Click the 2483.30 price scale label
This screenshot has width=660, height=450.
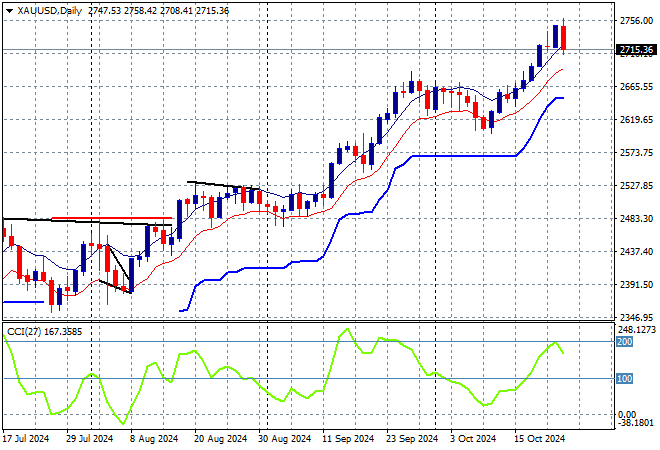(636, 218)
